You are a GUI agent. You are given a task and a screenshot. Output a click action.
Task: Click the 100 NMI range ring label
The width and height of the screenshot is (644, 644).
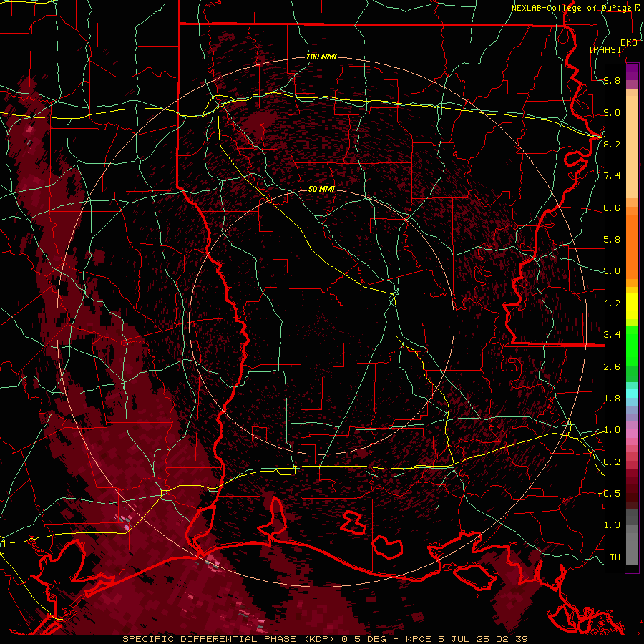tap(321, 57)
